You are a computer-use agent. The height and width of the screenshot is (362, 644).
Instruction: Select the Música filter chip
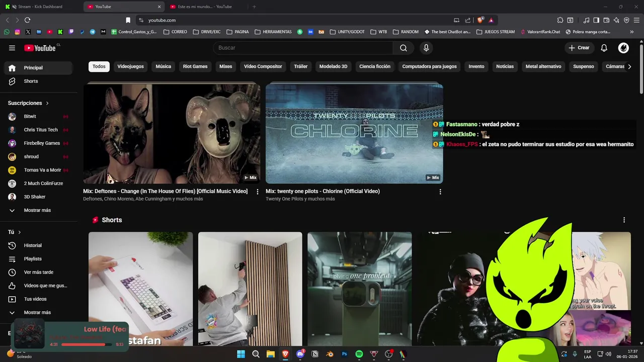coord(164,66)
